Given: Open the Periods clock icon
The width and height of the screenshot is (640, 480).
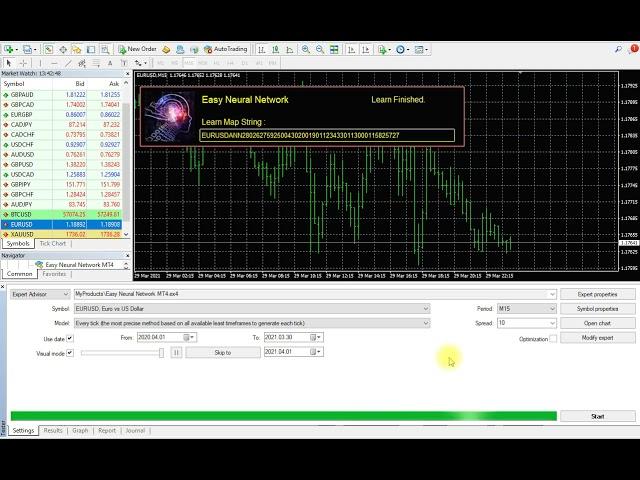Looking at the screenshot, I should [x=401, y=49].
